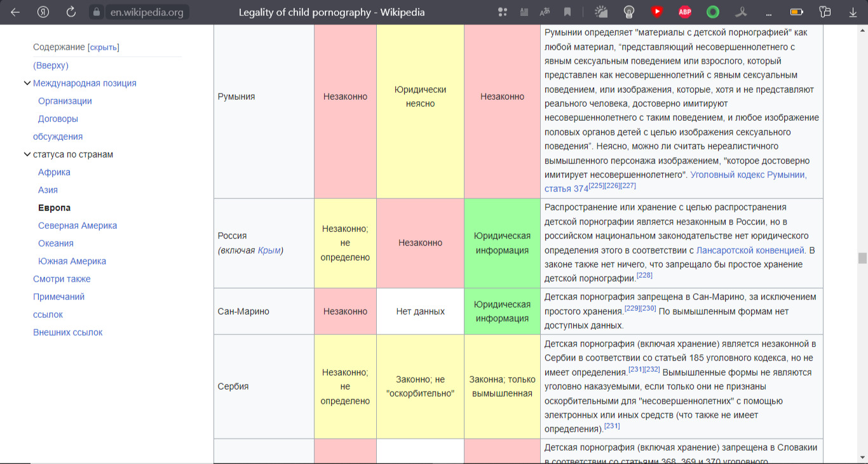Image resolution: width=868 pixels, height=464 pixels.
Task: Click the browser back arrow
Action: (x=15, y=12)
